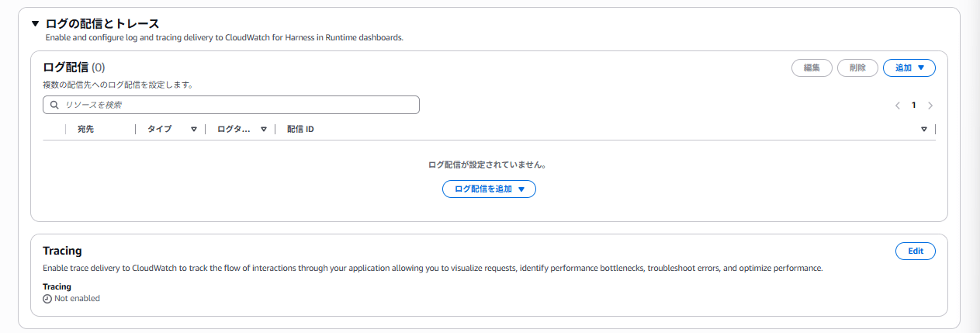Go to the next page with the right chevron

pyautogui.click(x=930, y=105)
